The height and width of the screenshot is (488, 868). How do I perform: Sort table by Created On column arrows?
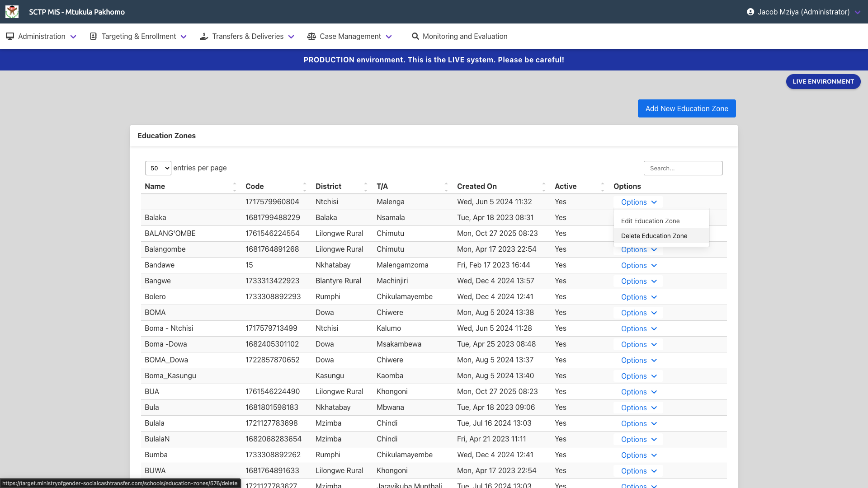pyautogui.click(x=544, y=187)
